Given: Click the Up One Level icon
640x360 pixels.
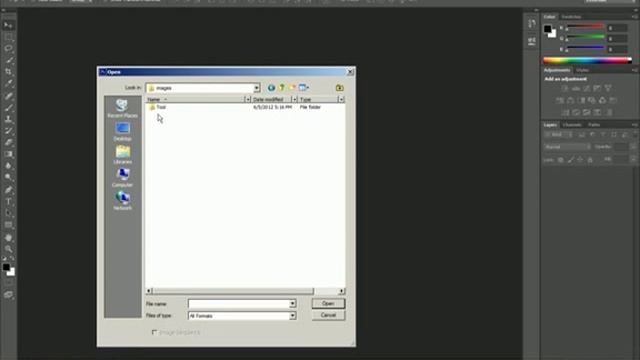Looking at the screenshot, I should pos(282,88).
